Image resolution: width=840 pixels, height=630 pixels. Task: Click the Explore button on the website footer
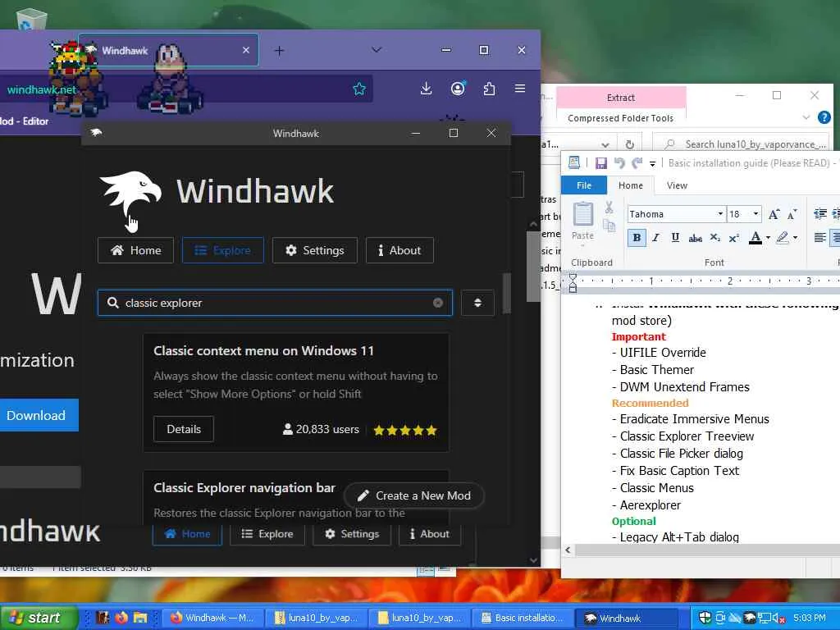click(x=267, y=534)
